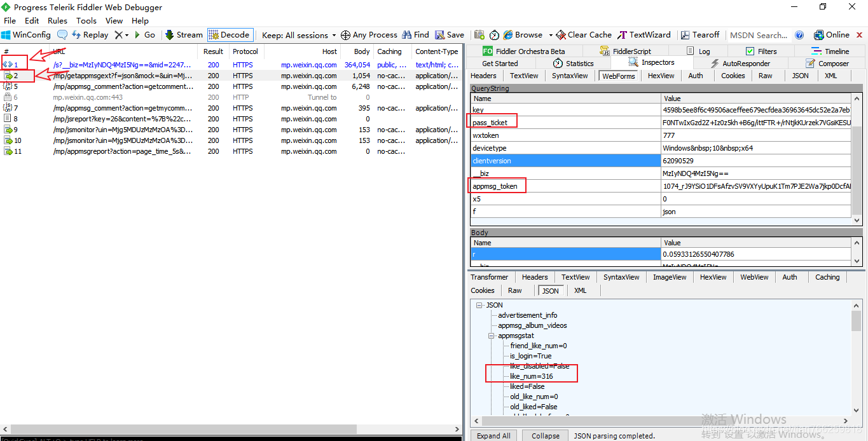The height and width of the screenshot is (441, 868).
Task: Click the Go resume button
Action: pyautogui.click(x=145, y=35)
